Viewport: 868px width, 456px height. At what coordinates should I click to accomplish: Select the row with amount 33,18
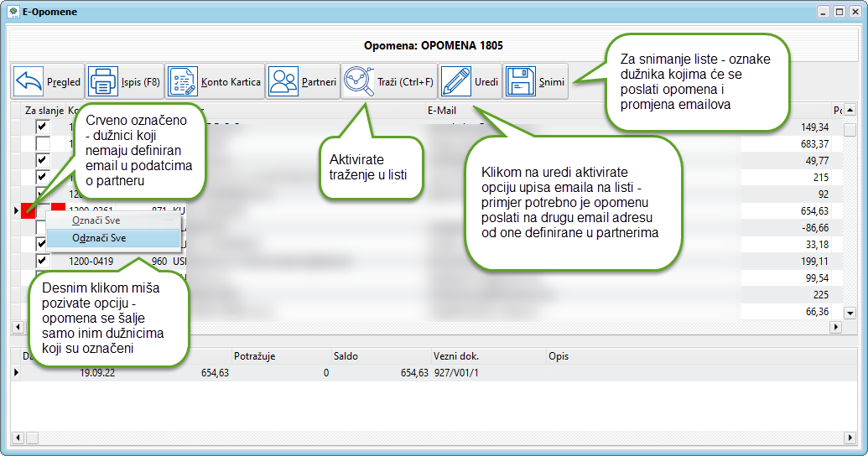(426, 244)
